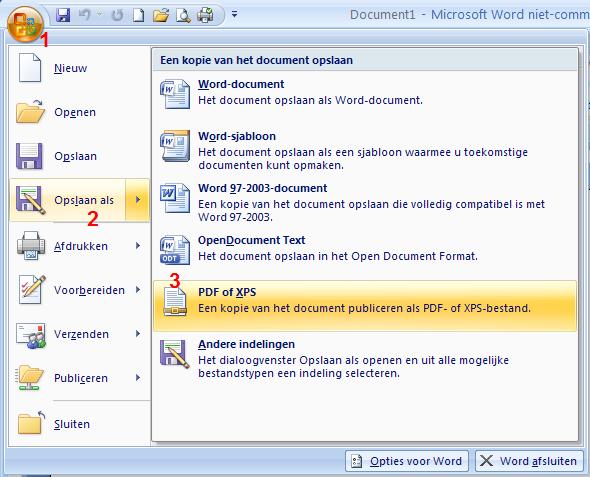Viewport: 590px width, 477px height.
Task: Click the Print Preview magnifier toolbar icon
Action: [183, 15]
